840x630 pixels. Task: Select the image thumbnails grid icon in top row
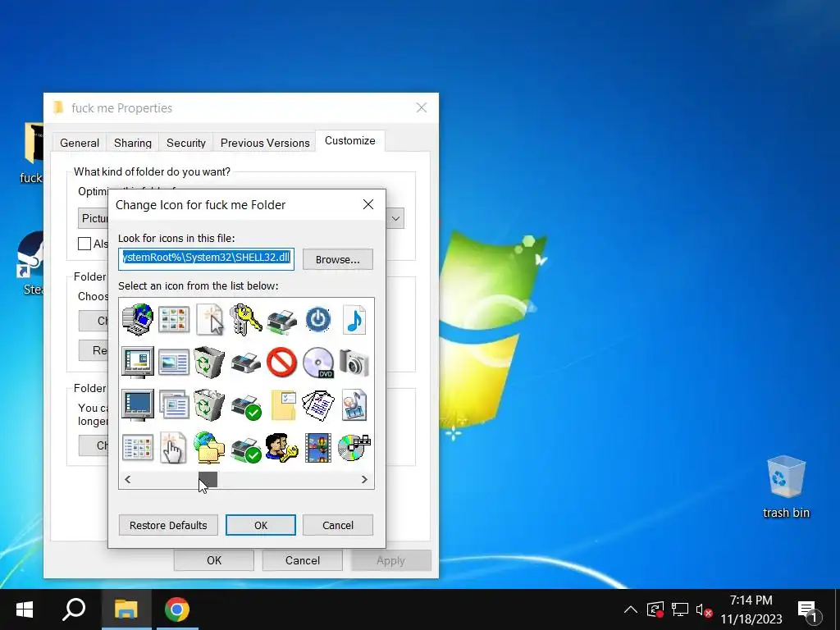[x=174, y=319]
